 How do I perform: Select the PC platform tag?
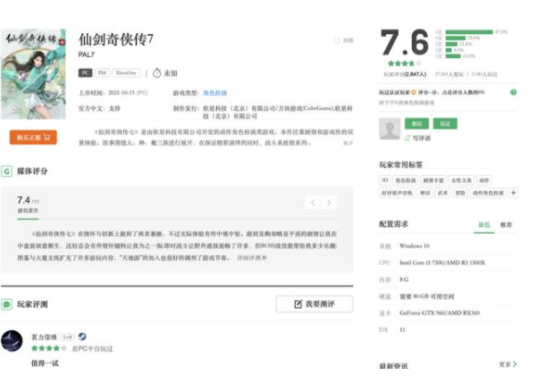(x=85, y=72)
